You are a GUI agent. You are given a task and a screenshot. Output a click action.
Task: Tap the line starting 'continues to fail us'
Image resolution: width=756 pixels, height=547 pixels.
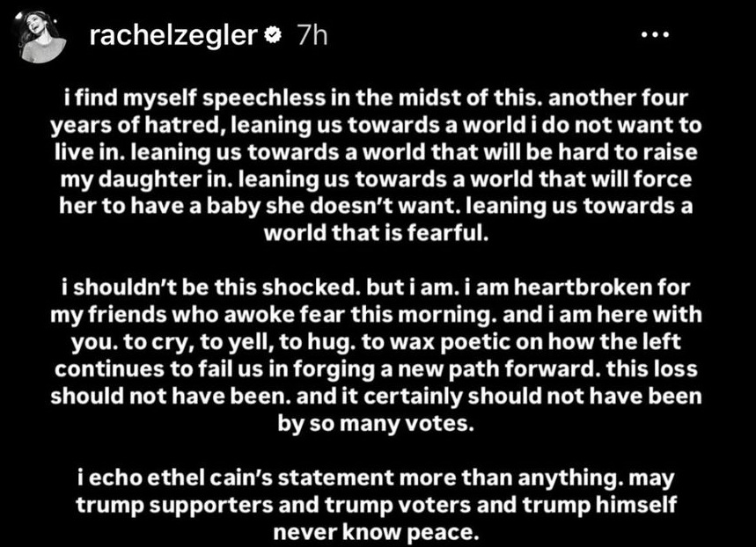[376, 368]
